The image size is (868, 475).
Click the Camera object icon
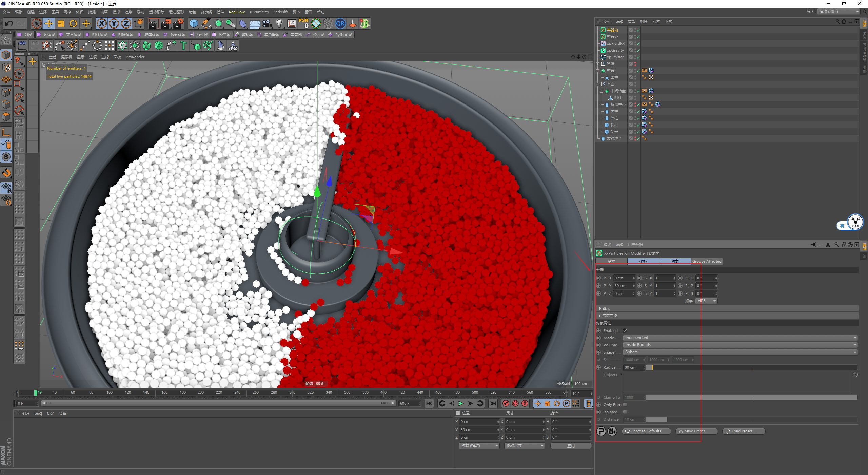[267, 23]
